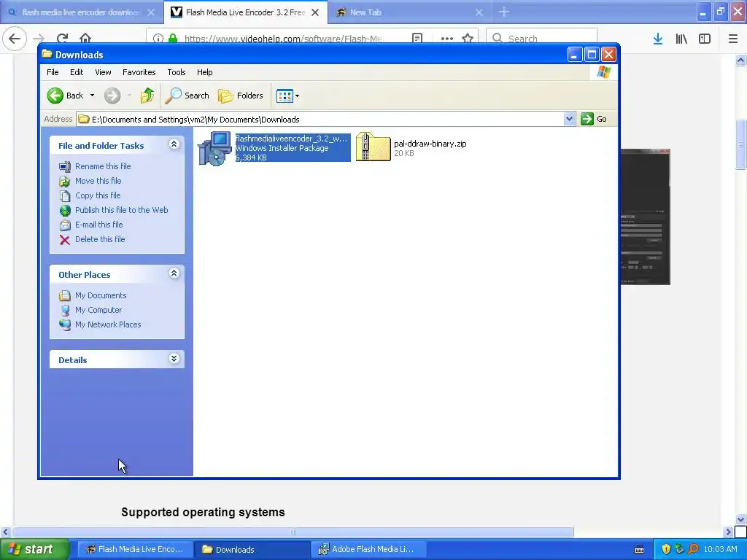Select the pal-ddraw-binary.zip folder icon
Image resolution: width=747 pixels, height=560 pixels.
coord(373,147)
